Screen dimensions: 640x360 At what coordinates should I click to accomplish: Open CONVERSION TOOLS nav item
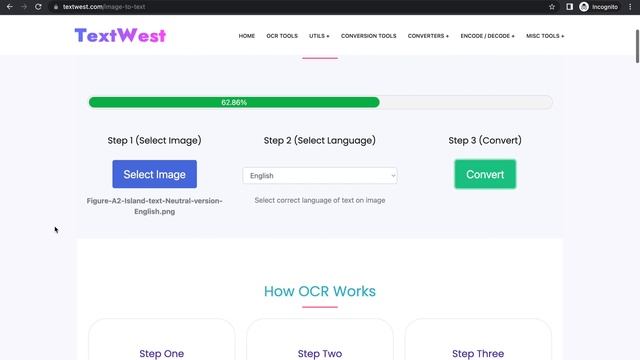tap(369, 36)
